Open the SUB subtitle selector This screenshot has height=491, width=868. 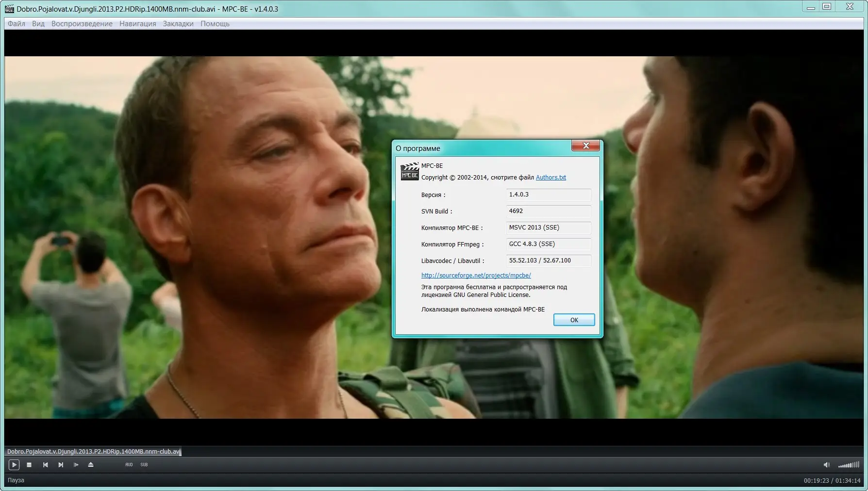coord(144,465)
